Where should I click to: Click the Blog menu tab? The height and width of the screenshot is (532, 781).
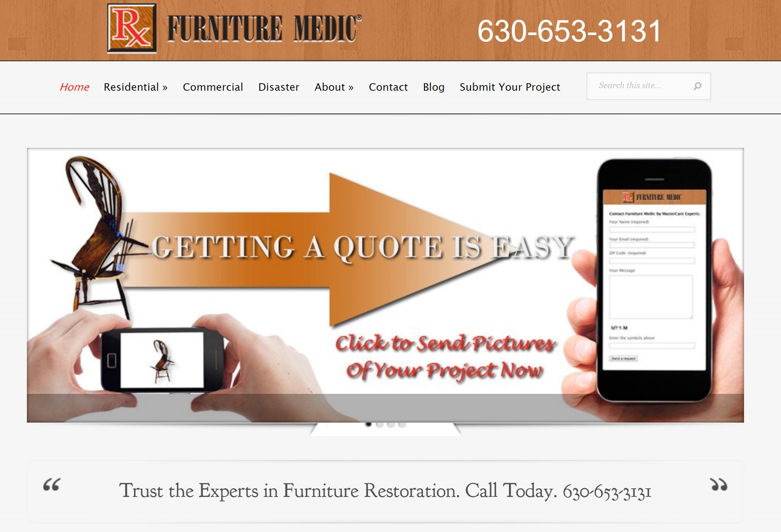click(x=433, y=87)
